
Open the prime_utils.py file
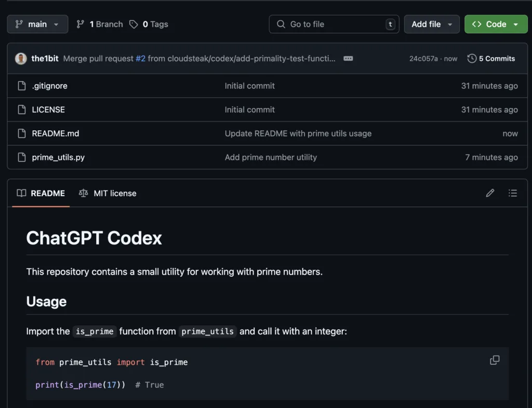coord(58,157)
